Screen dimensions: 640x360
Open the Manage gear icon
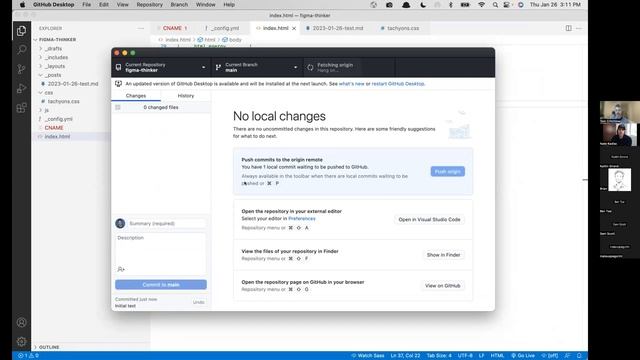[x=21, y=341]
